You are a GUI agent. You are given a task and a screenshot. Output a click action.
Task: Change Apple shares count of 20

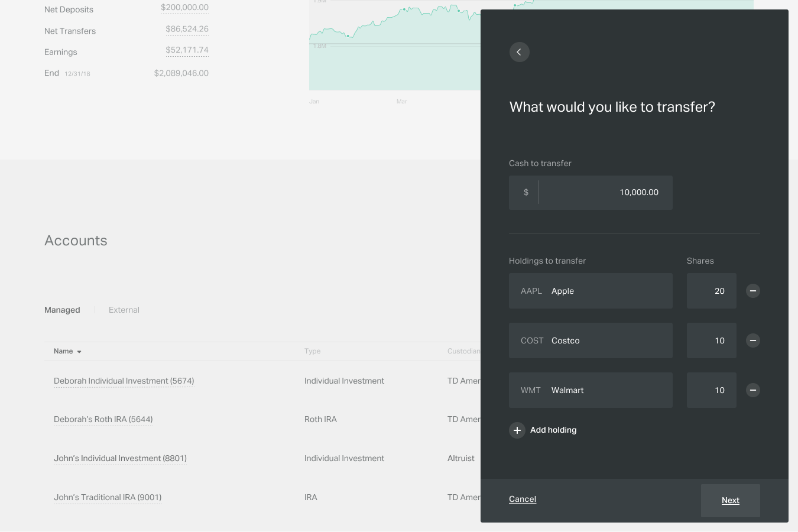click(x=712, y=291)
